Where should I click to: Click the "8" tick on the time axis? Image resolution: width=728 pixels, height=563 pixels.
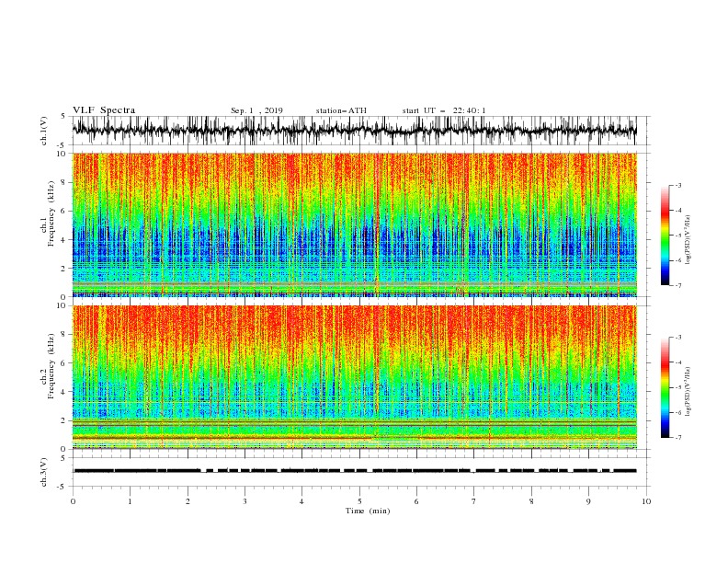point(531,501)
